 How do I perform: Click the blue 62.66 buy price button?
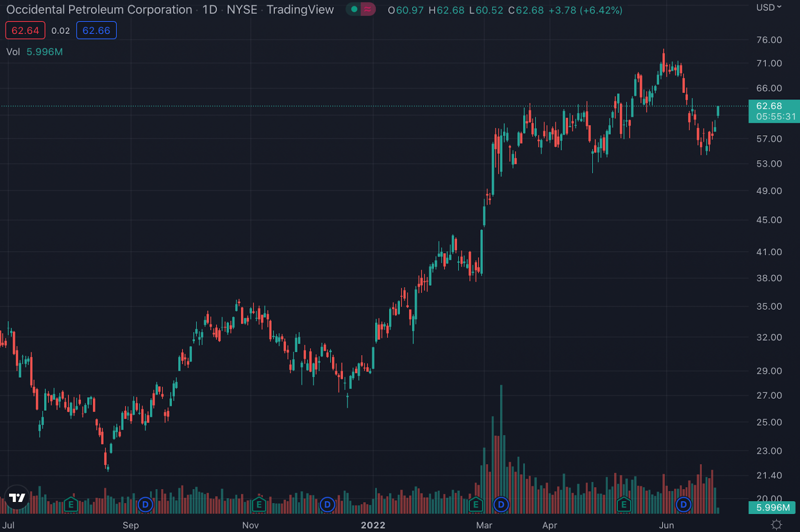click(x=96, y=30)
